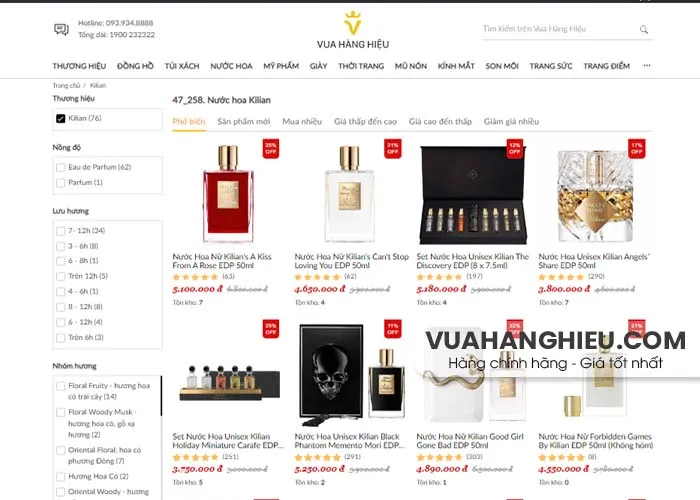Click the search magnifier icon

(643, 29)
